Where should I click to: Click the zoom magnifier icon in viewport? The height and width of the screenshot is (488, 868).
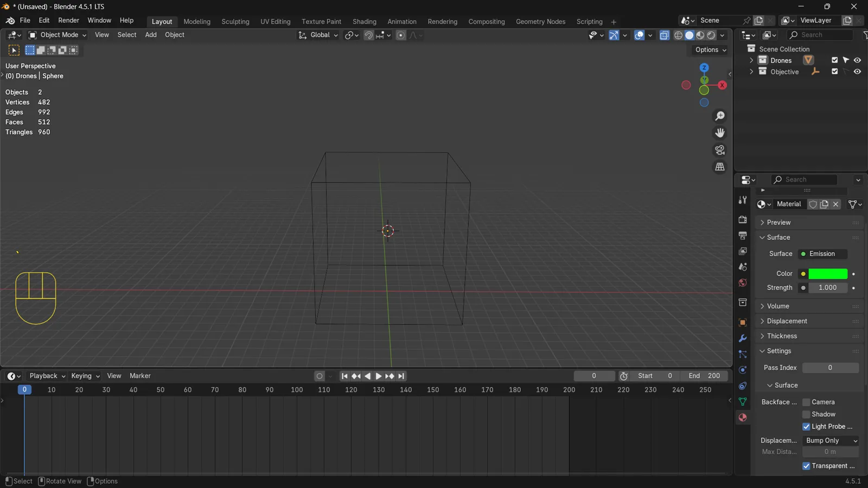pos(720,116)
